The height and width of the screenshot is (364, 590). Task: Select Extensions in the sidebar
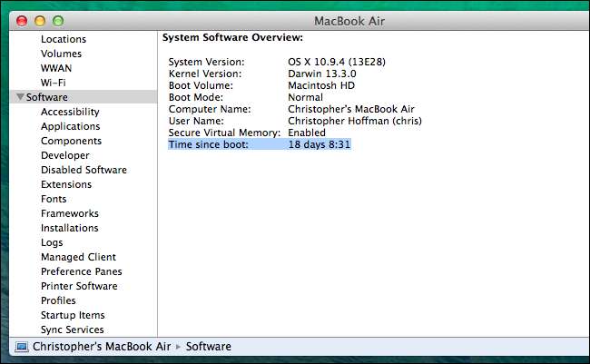click(66, 184)
